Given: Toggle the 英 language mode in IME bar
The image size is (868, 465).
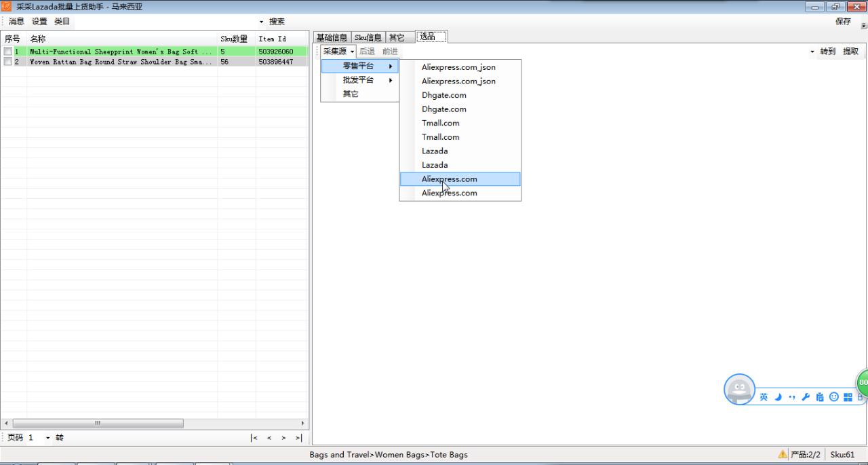Looking at the screenshot, I should click(x=764, y=397).
